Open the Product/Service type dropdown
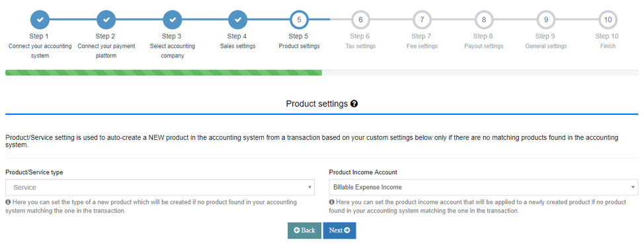This screenshot has width=644, height=243. point(160,187)
